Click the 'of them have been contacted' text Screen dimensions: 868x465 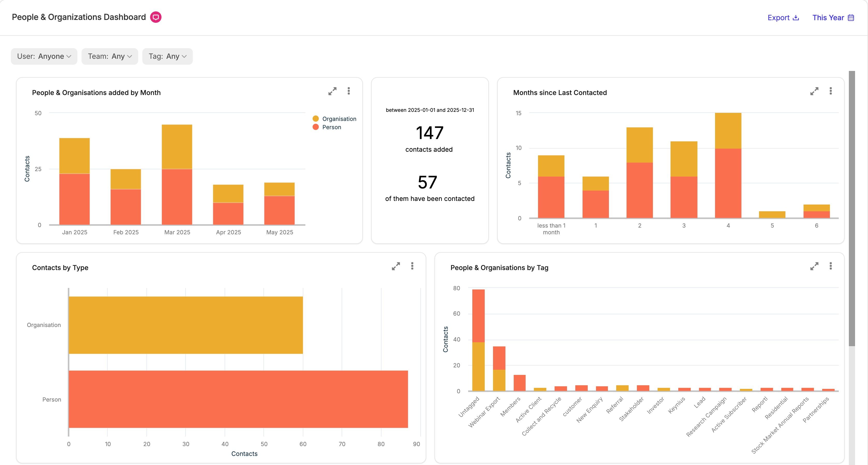[x=430, y=199]
